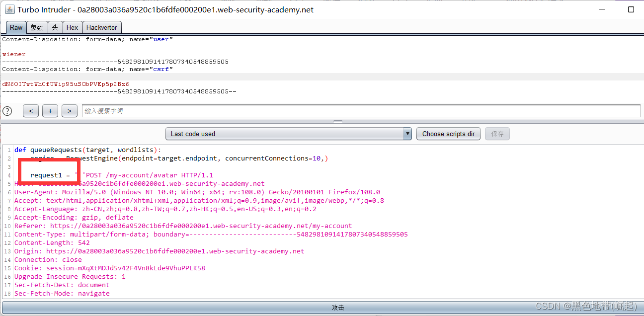Switch to the Raw tab
This screenshot has width=644, height=316.
(16, 27)
